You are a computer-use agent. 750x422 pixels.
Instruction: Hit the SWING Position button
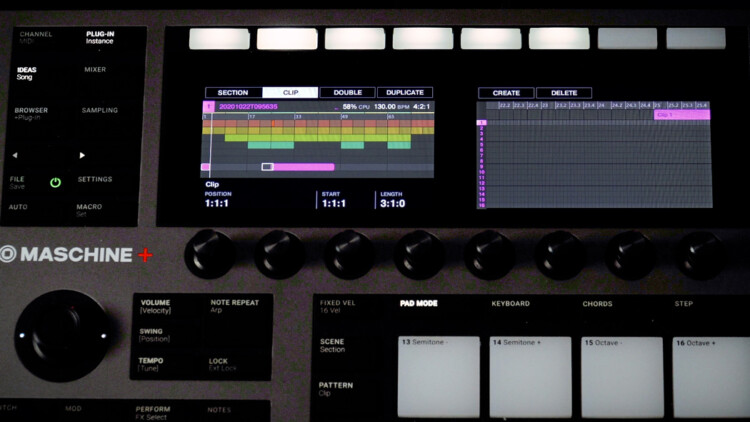154,335
